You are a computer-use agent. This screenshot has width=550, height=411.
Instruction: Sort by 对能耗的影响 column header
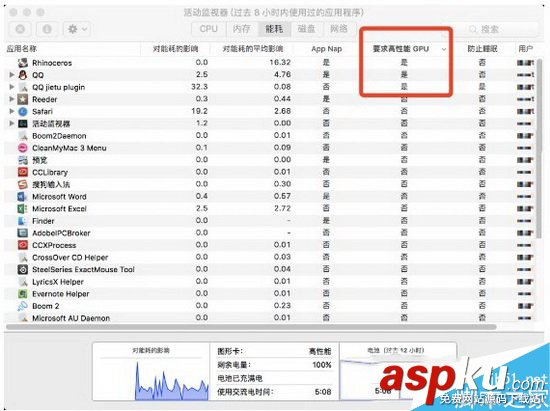[x=175, y=49]
